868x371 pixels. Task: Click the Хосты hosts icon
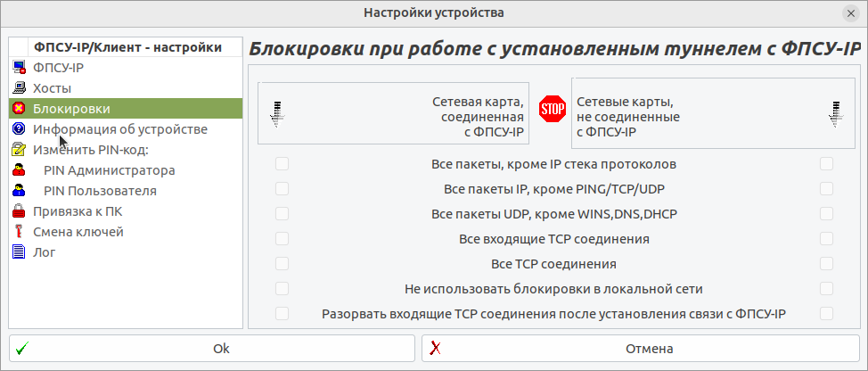tap(19, 88)
